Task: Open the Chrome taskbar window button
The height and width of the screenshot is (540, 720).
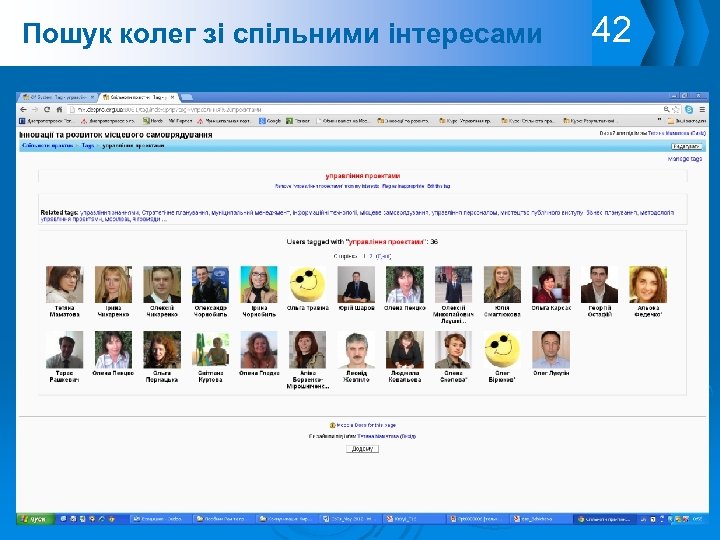Action: (605, 519)
